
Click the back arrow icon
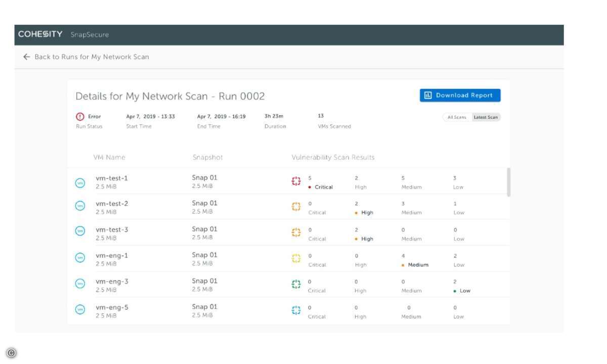pyautogui.click(x=27, y=57)
